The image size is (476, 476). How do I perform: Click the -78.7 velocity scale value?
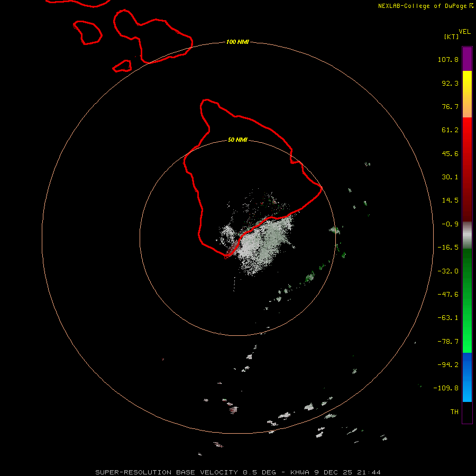pyautogui.click(x=448, y=342)
